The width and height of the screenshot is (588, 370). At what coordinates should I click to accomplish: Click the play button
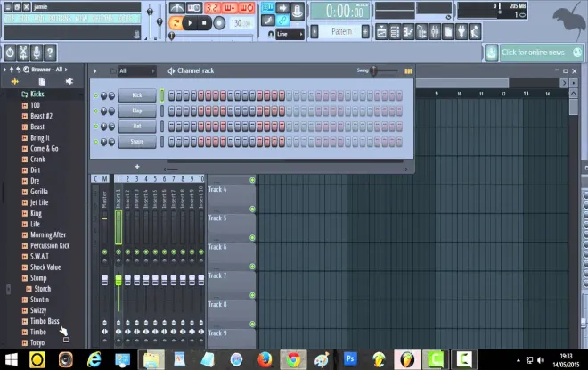pos(190,23)
